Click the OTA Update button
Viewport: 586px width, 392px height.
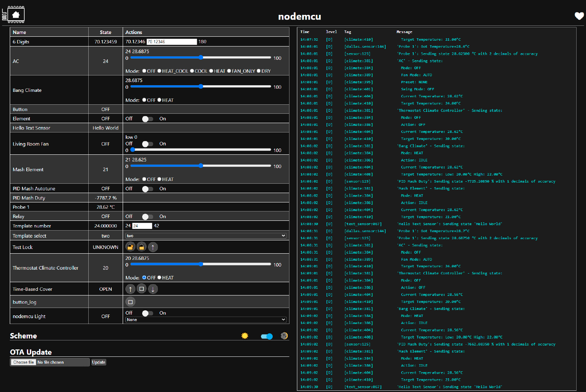point(98,362)
